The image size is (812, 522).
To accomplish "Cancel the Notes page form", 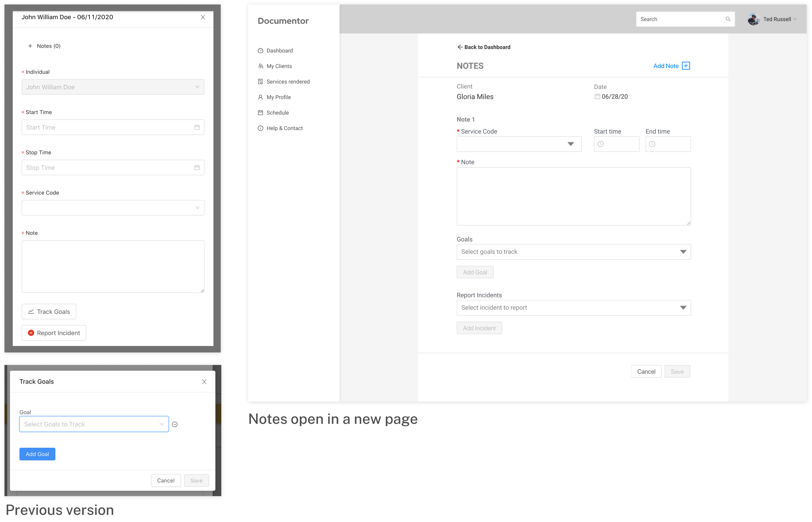I will (x=646, y=371).
